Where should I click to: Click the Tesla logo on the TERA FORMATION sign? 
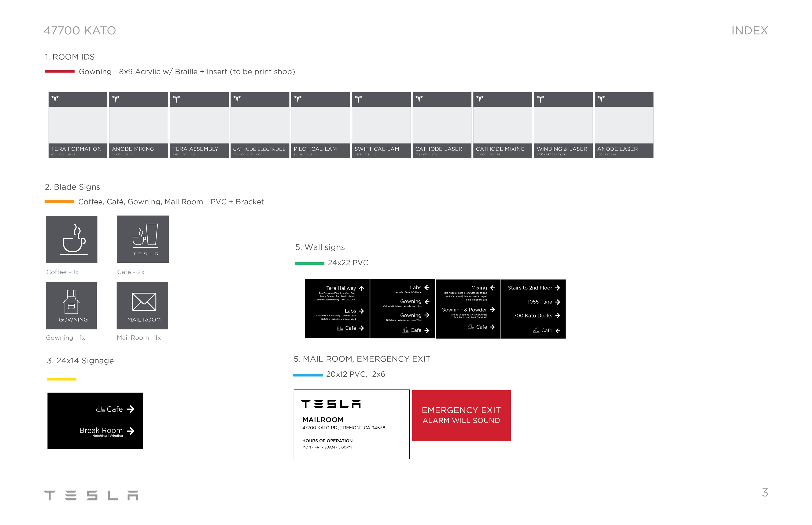tap(55, 99)
